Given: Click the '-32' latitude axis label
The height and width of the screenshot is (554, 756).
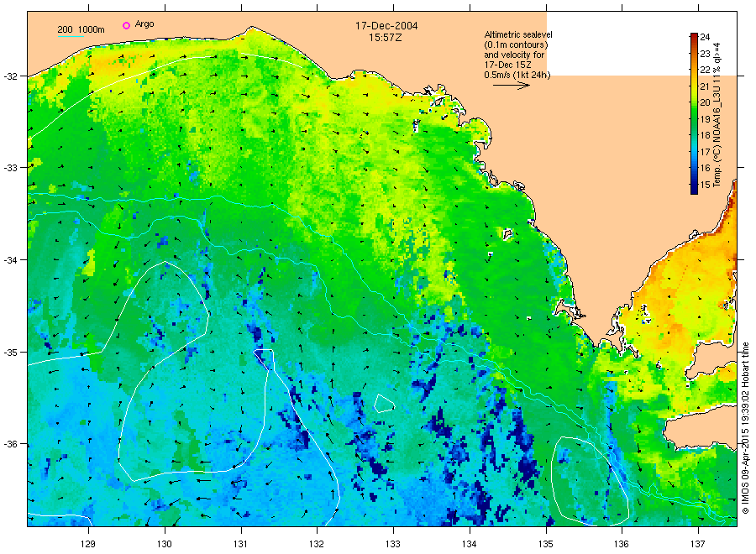Looking at the screenshot, I should 10,76.
